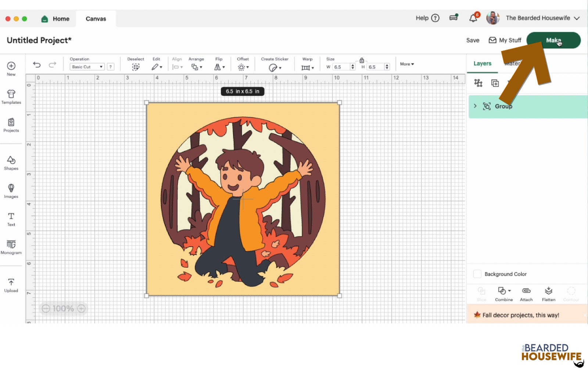
Task: Click the Upload icon
Action: click(11, 285)
